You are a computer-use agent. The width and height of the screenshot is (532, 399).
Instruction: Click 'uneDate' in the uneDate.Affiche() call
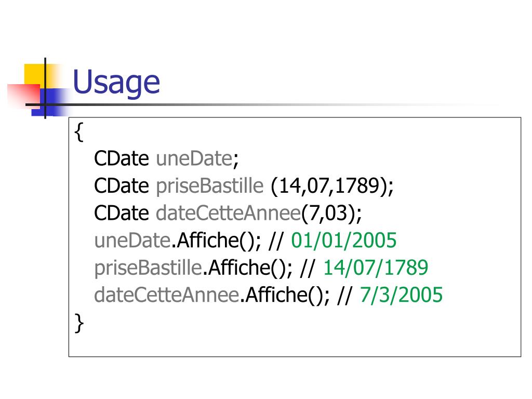pyautogui.click(x=132, y=240)
